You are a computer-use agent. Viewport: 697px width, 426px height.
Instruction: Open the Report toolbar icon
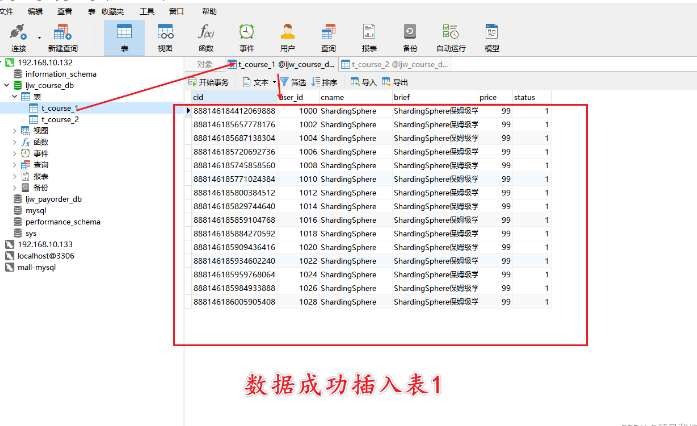coord(369,38)
